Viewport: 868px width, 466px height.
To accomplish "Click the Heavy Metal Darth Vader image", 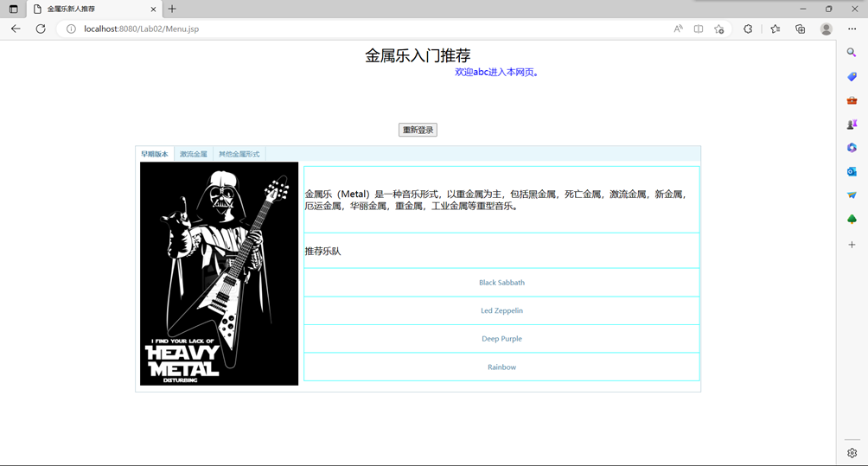I will coord(220,273).
